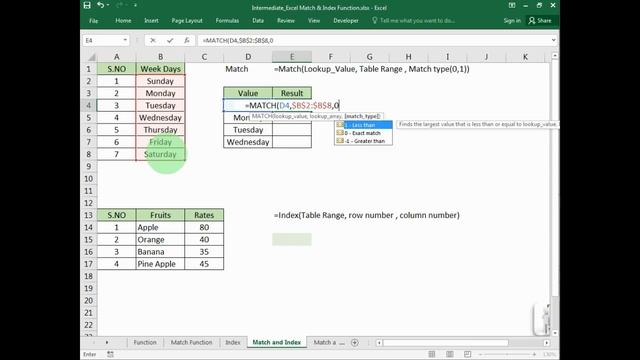Open the Review ribbon tab

click(286, 20)
